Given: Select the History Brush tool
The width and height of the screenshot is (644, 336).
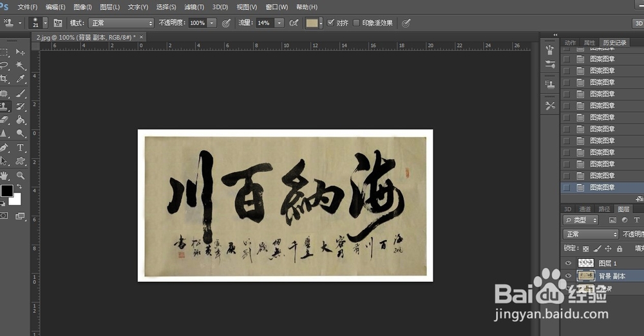Looking at the screenshot, I should [x=20, y=106].
